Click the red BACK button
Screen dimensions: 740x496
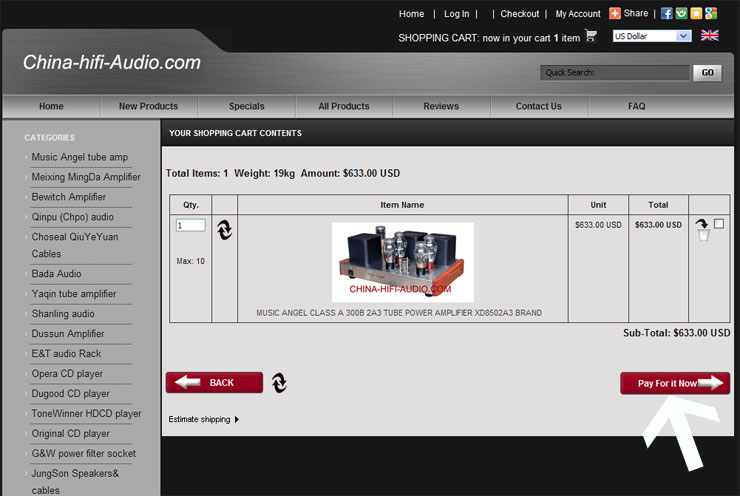tap(214, 382)
